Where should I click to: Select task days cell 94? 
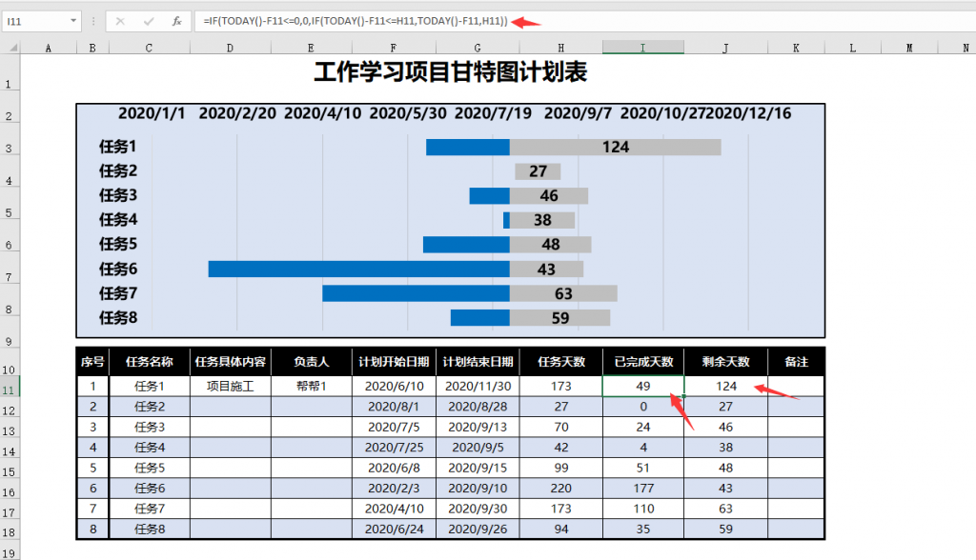coord(561,529)
